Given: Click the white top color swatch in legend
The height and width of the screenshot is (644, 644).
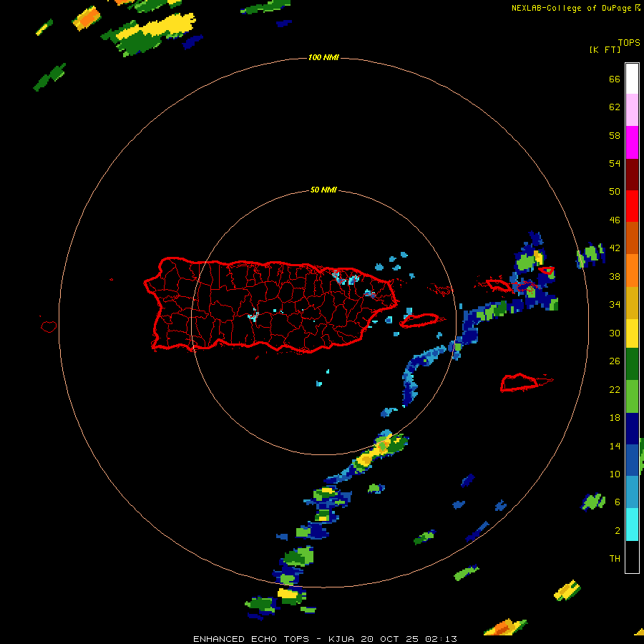Looking at the screenshot, I should coord(632,79).
